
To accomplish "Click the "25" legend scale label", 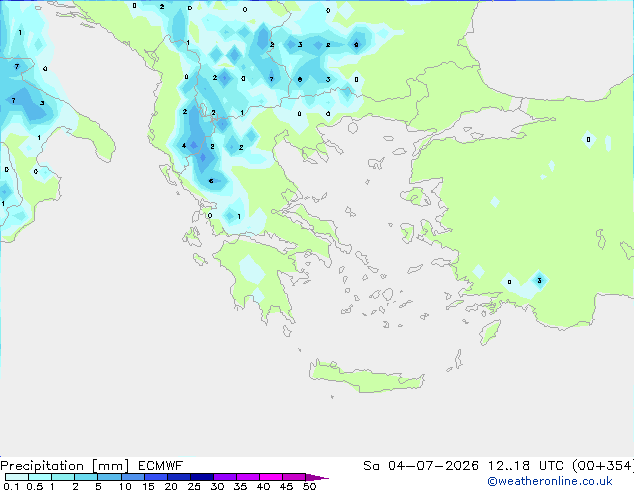I will click(x=194, y=486).
